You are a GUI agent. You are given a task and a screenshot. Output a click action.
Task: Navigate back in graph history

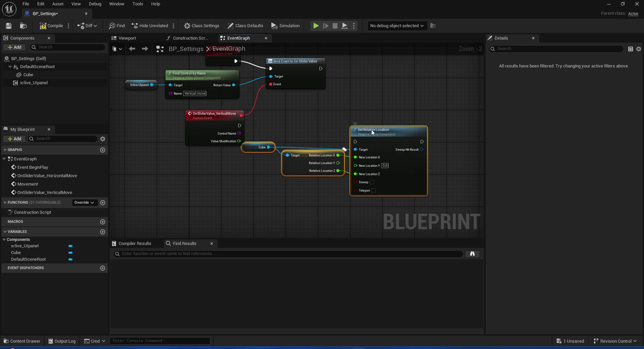132,49
